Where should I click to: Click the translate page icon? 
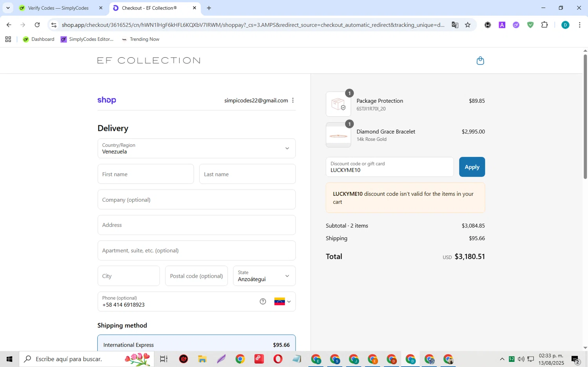(x=455, y=25)
